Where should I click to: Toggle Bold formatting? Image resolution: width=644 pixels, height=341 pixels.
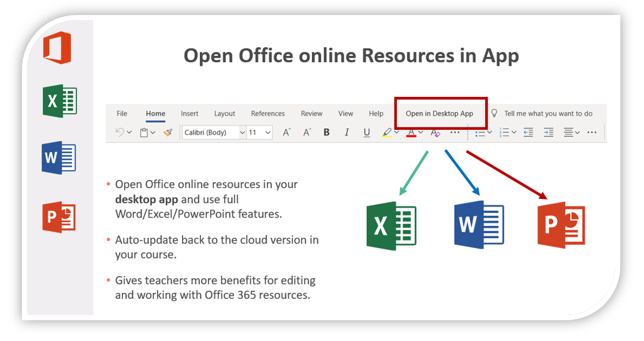pos(326,133)
